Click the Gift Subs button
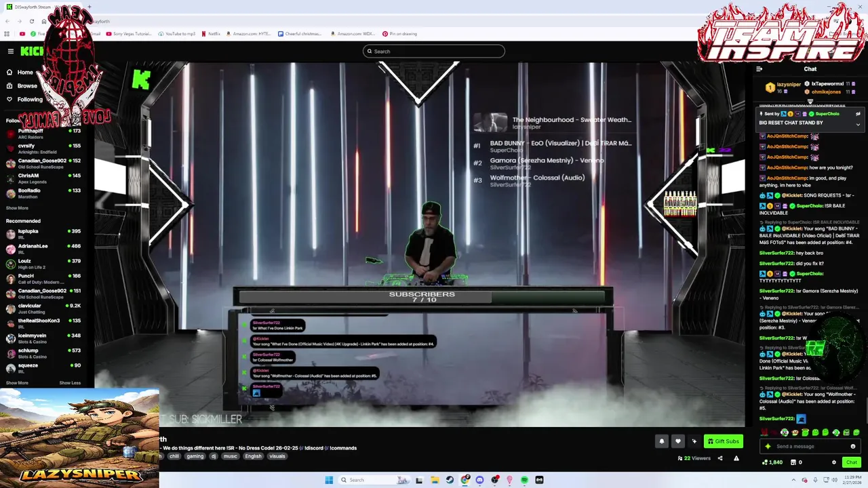Viewport: 868px width, 488px height. point(724,441)
